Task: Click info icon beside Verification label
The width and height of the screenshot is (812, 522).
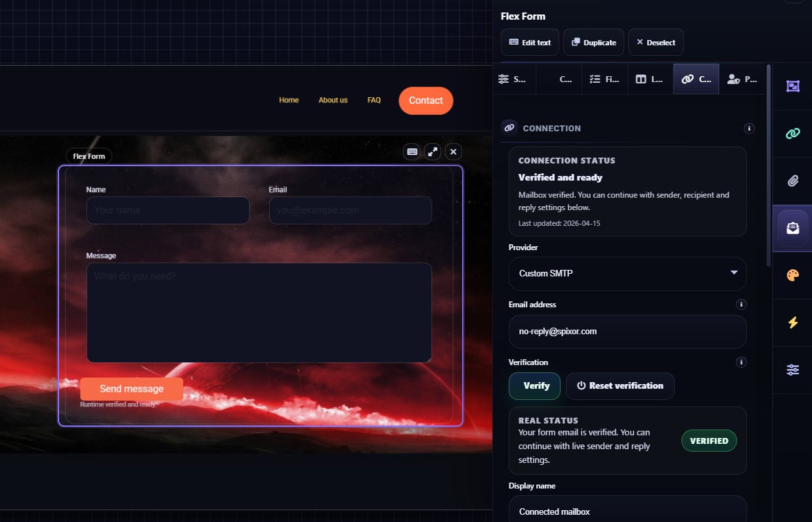Action: (x=741, y=362)
